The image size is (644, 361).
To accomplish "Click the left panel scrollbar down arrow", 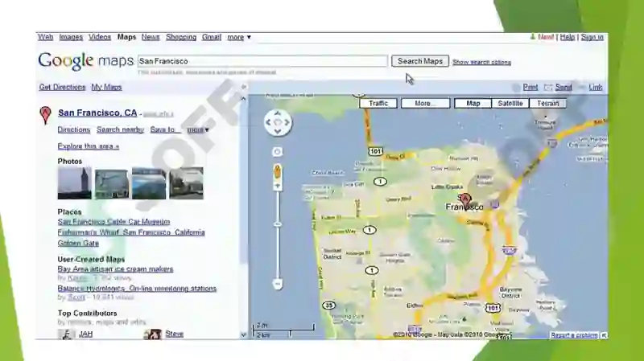I will [x=243, y=334].
